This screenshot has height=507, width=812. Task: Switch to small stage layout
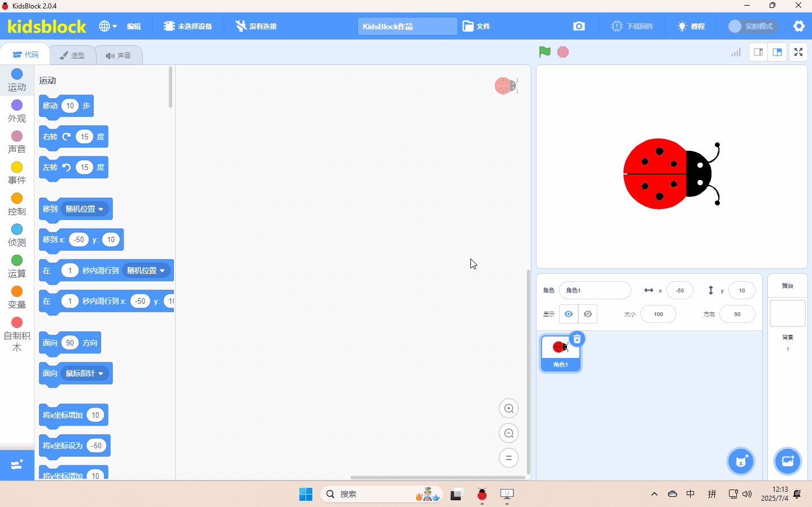(758, 52)
